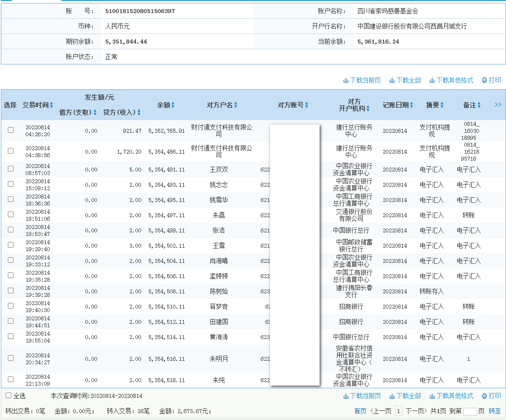Sort by 记账日期 using its sort arrows
This screenshot has height=420, width=506.
(x=412, y=105)
